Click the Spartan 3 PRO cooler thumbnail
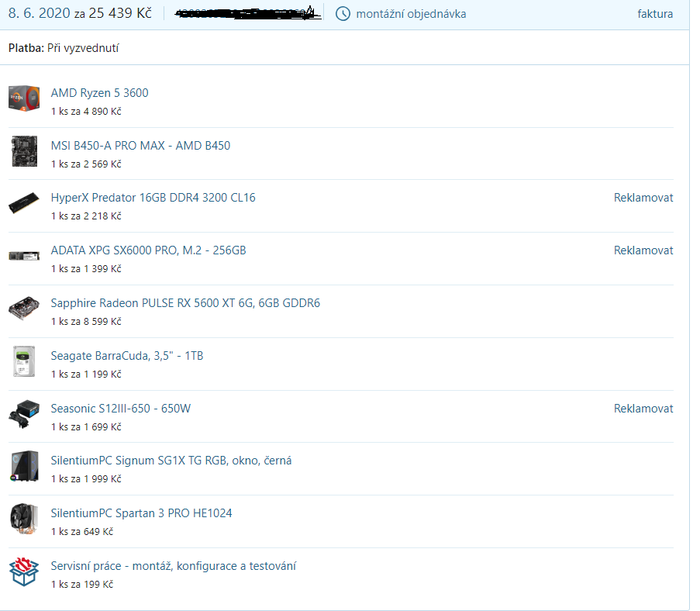Viewport: 700px width, 611px height. click(x=24, y=519)
